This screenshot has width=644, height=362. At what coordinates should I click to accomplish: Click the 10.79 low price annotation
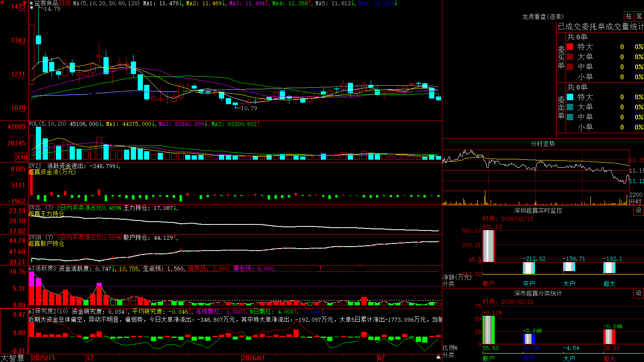249,108
